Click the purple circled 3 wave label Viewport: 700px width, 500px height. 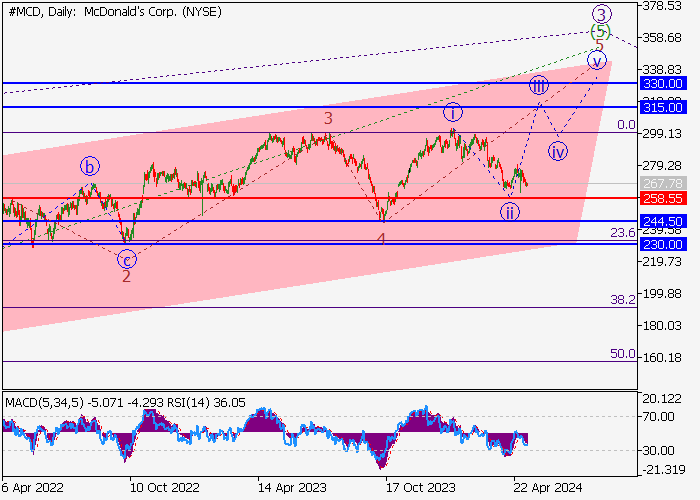[601, 14]
